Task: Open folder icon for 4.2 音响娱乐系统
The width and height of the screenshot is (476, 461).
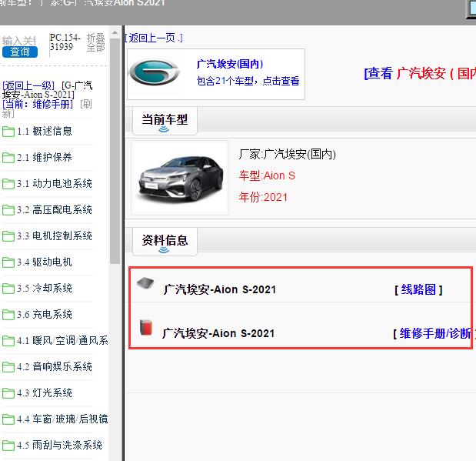Action: [8, 367]
